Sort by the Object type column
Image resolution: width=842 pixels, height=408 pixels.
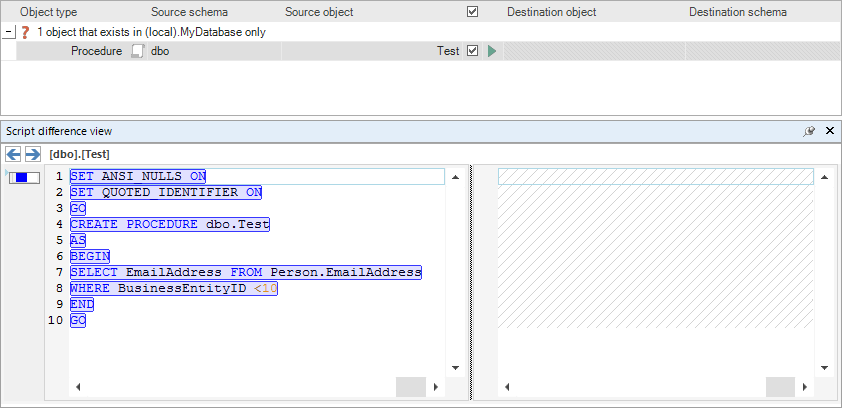point(48,12)
